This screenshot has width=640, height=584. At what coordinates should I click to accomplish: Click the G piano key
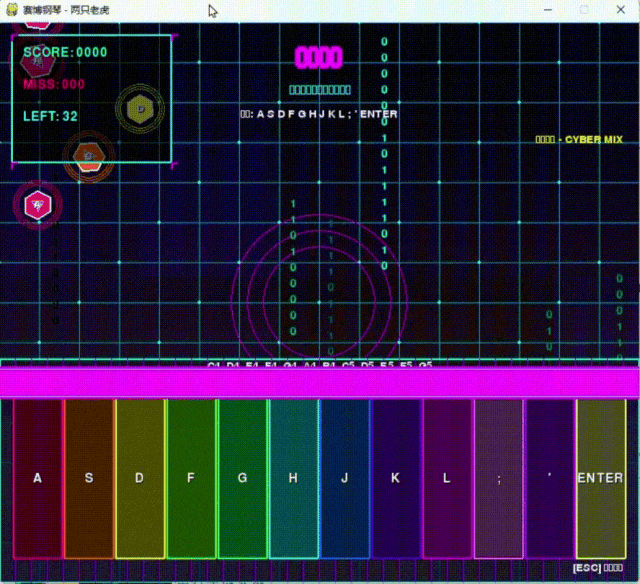coord(242,478)
